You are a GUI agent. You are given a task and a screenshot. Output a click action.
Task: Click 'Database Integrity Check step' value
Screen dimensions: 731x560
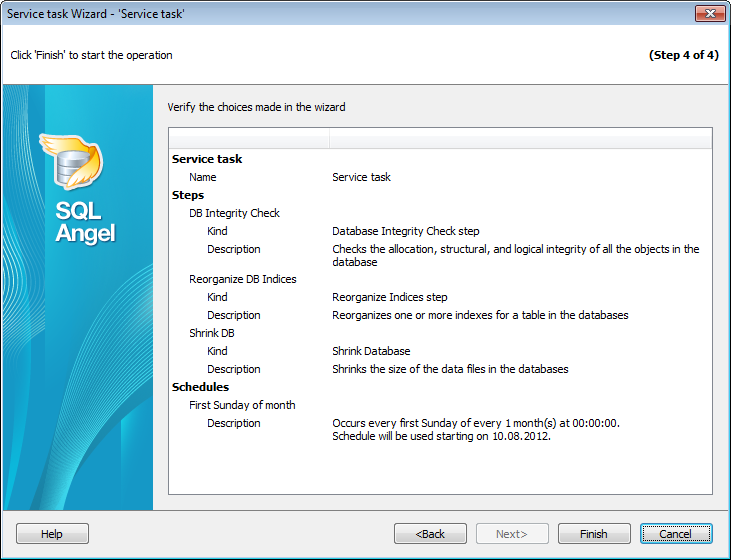click(406, 231)
